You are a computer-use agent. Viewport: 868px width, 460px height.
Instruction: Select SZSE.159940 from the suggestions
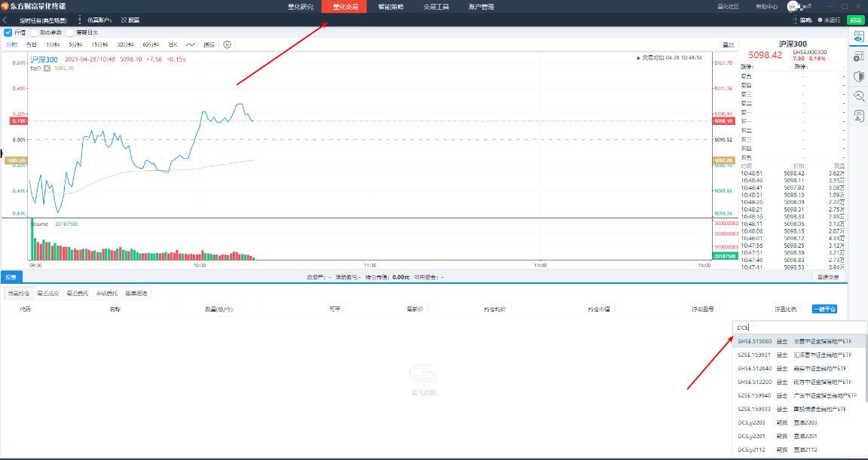click(x=799, y=395)
